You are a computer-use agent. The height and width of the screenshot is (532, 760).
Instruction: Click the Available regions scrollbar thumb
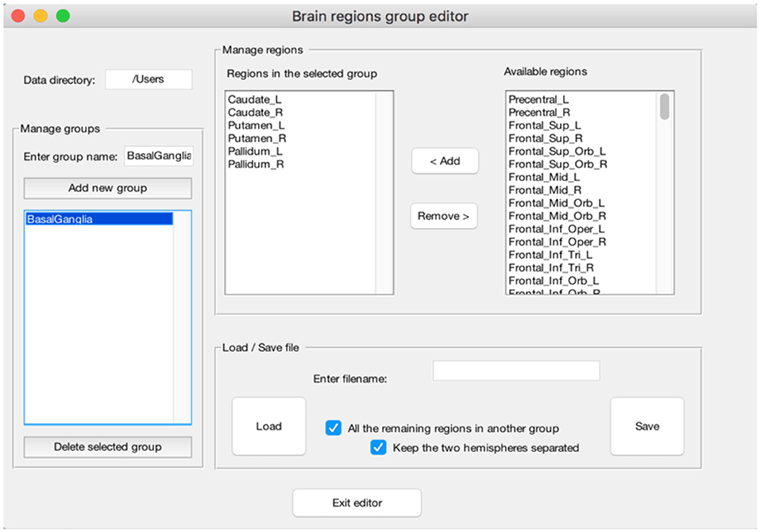point(665,106)
